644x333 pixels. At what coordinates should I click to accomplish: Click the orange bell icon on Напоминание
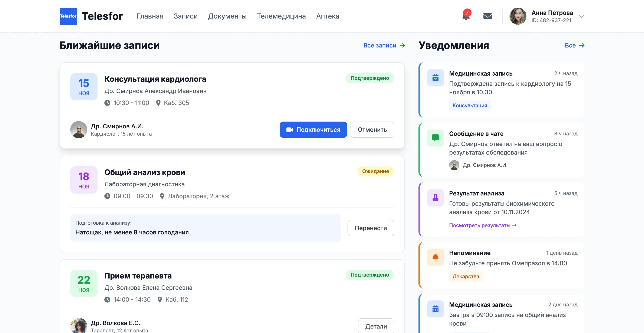(x=436, y=257)
